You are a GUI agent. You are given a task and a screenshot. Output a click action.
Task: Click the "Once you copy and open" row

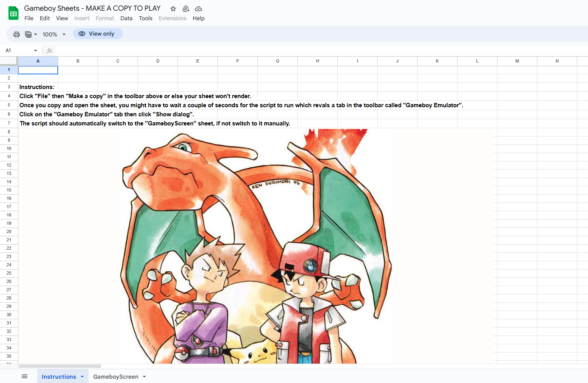pyautogui.click(x=241, y=105)
